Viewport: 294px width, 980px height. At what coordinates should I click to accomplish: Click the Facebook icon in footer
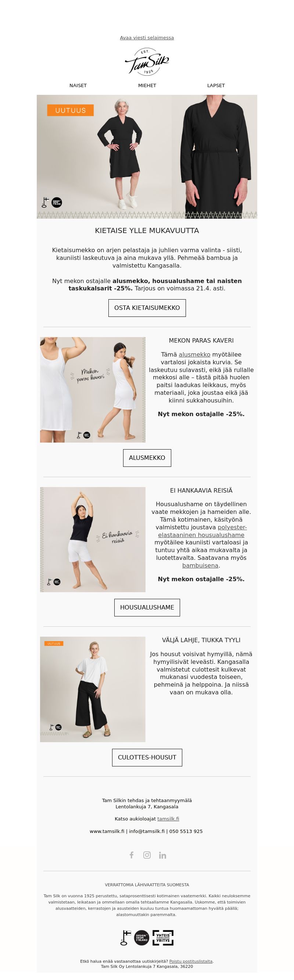tap(132, 855)
